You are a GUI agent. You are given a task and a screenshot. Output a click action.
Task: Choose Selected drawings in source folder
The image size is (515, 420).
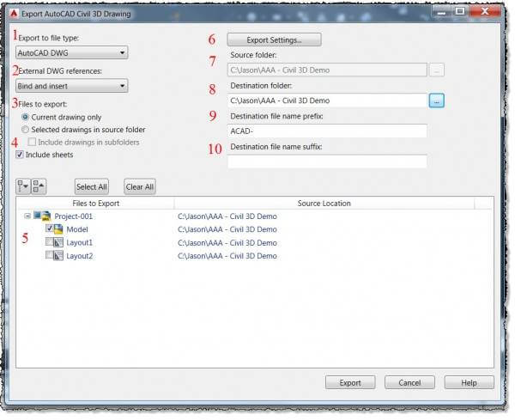(26, 129)
